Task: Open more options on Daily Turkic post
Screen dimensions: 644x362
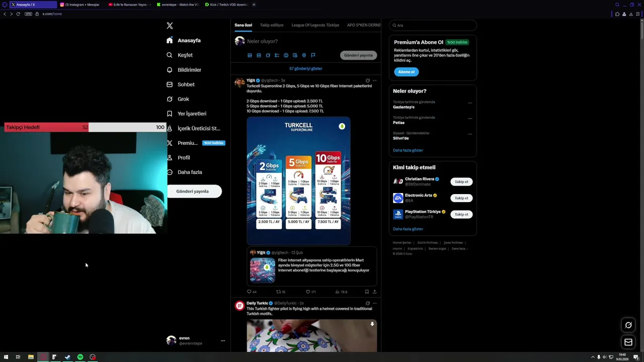Action: pyautogui.click(x=374, y=303)
